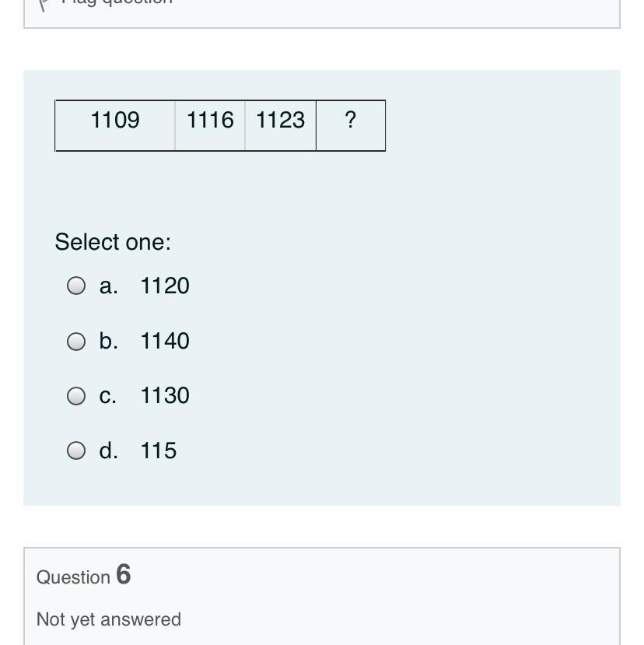Click the answer text 1130
This screenshot has height=645, width=644.
[x=165, y=396]
